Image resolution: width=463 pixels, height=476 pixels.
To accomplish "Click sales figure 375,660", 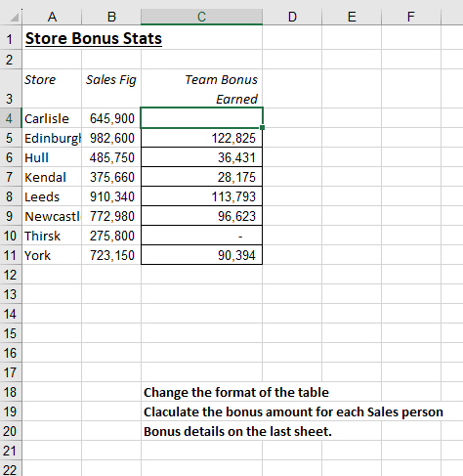I will (x=111, y=177).
